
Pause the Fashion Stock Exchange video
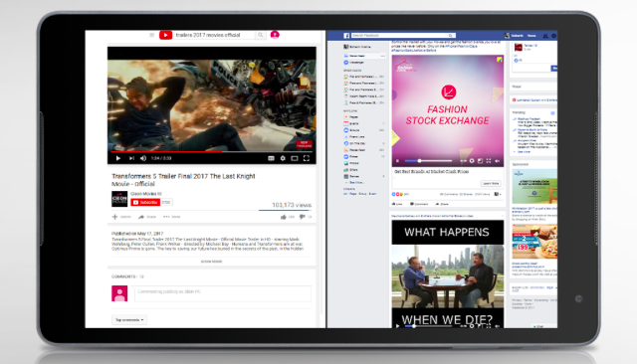tap(397, 161)
